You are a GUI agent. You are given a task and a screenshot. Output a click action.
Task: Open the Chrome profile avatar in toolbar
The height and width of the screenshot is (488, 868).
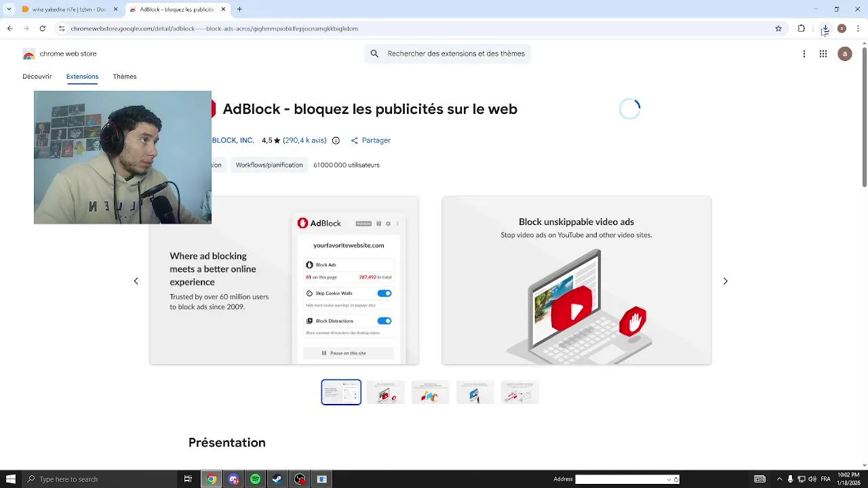[x=842, y=28]
